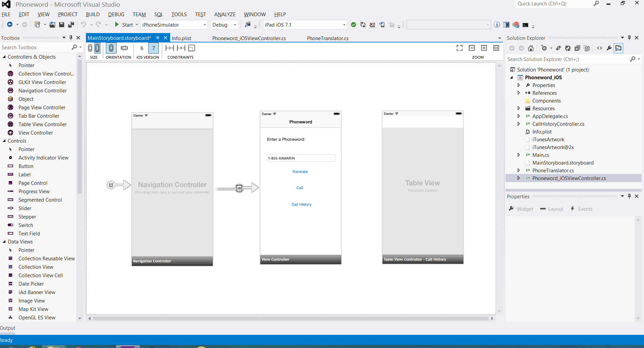Click the Save All toolbar icon
This screenshot has width=644, height=348.
[71, 25]
